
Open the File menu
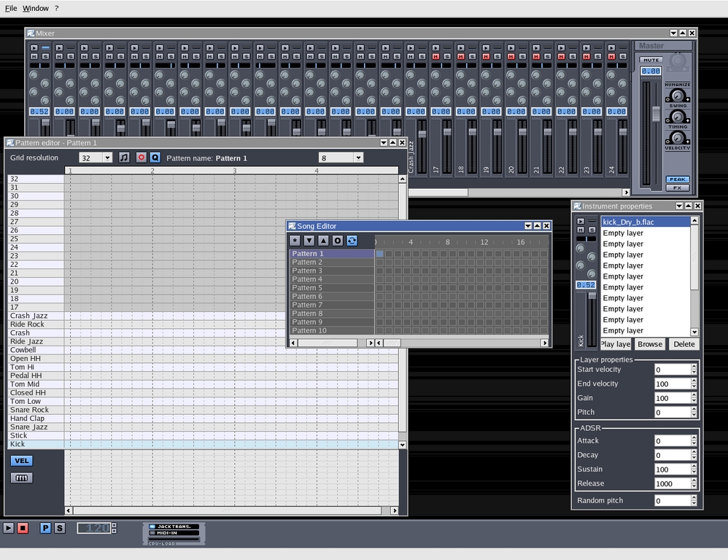tap(11, 8)
